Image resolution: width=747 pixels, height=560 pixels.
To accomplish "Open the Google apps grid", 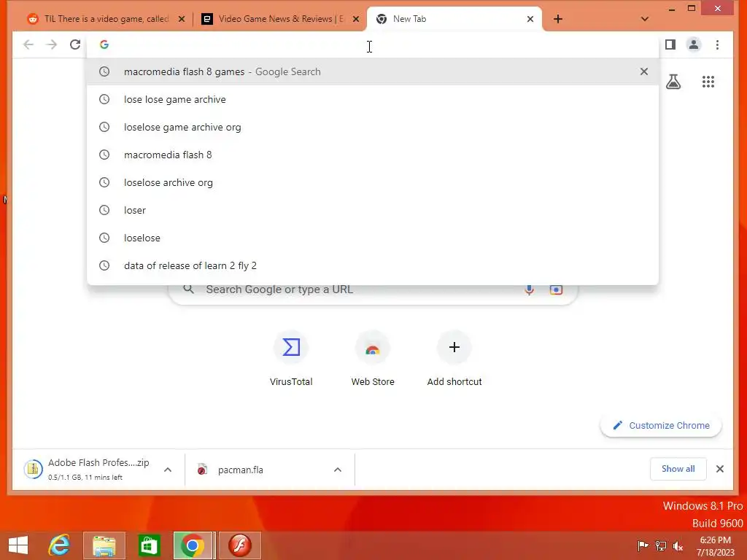I will (708, 82).
